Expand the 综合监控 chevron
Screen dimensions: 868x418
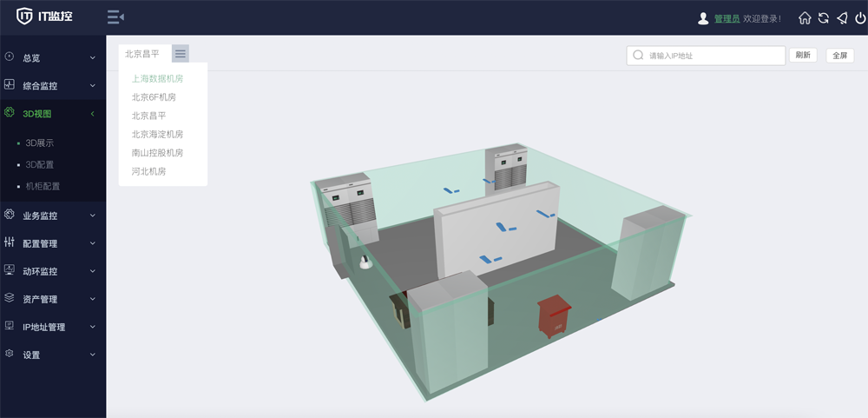[x=93, y=86]
